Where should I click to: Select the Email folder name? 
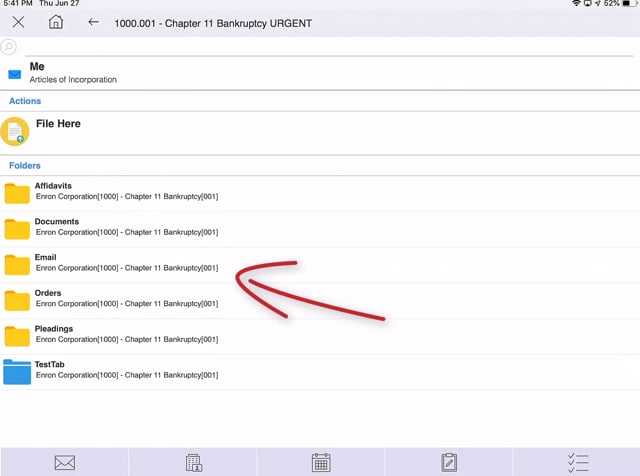click(45, 257)
